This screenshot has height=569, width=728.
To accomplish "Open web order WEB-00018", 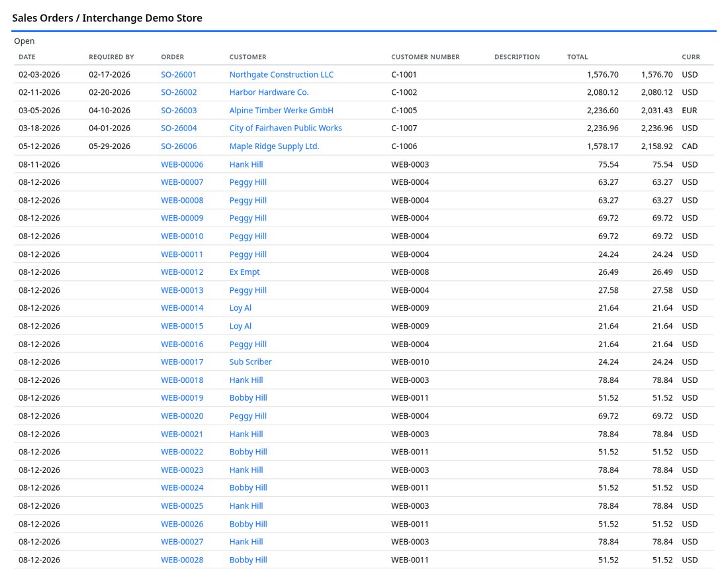I will (182, 380).
